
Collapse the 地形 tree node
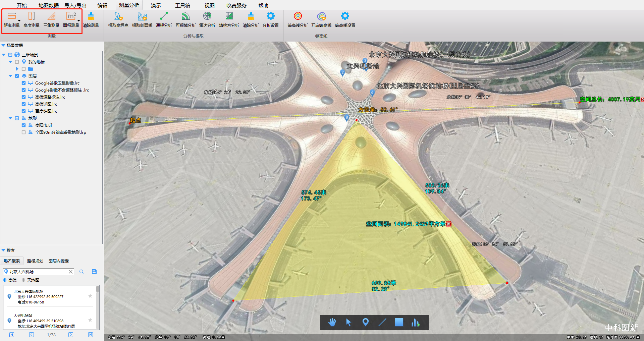click(10, 118)
